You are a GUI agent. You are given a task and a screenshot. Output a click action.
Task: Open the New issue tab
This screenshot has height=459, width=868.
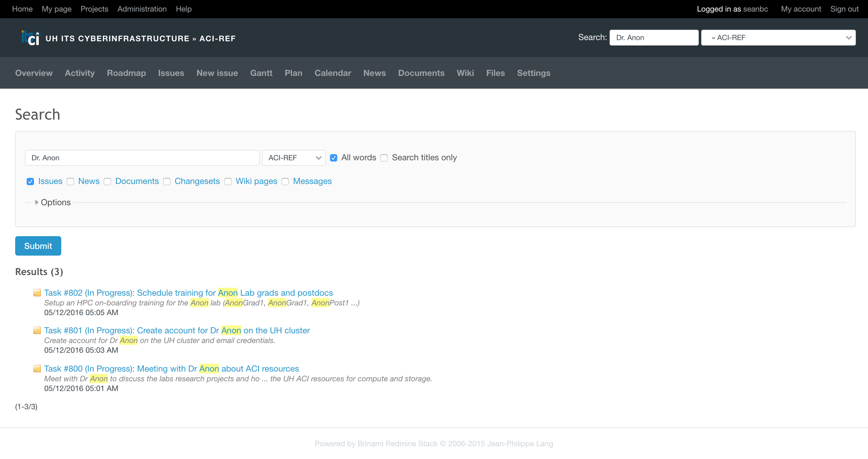coord(217,73)
